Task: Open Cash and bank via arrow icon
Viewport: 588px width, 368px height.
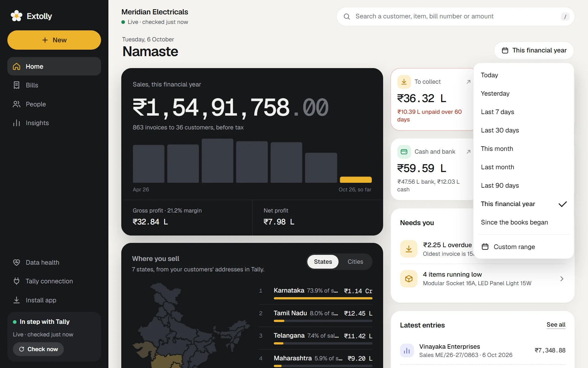Action: [x=468, y=152]
